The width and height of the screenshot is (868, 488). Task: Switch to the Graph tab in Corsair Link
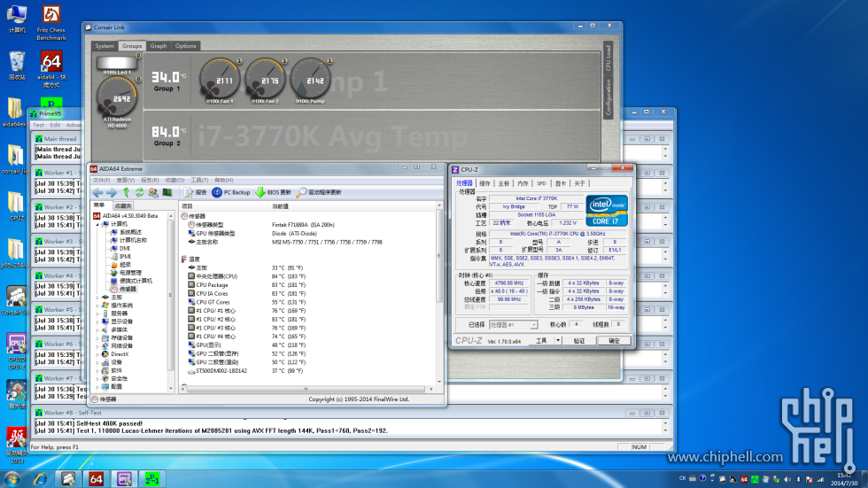pos(159,46)
